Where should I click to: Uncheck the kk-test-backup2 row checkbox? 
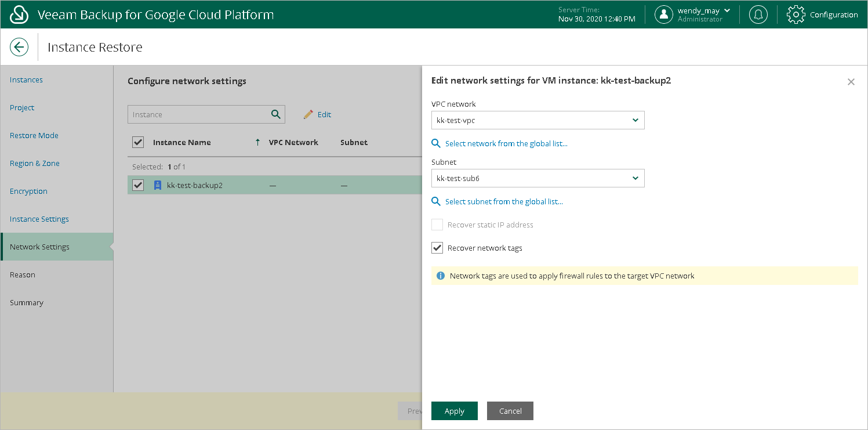coord(138,185)
